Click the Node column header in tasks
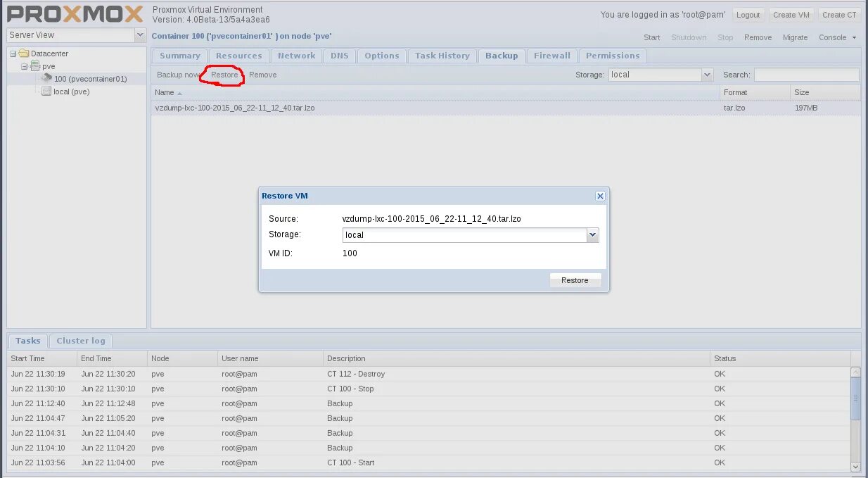 [183, 358]
